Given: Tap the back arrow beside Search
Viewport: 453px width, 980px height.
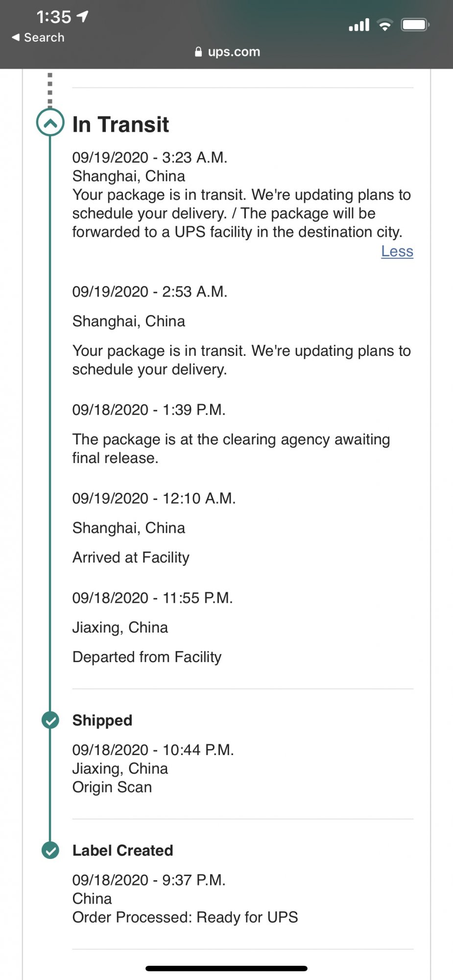Looking at the screenshot, I should [x=16, y=37].
